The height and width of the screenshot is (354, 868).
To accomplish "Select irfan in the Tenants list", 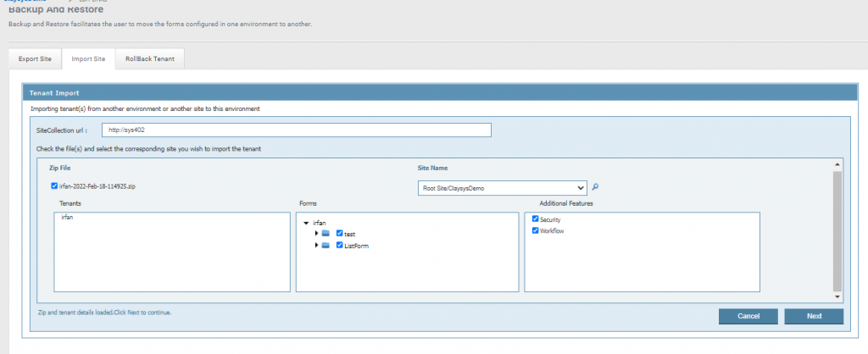I will click(67, 218).
